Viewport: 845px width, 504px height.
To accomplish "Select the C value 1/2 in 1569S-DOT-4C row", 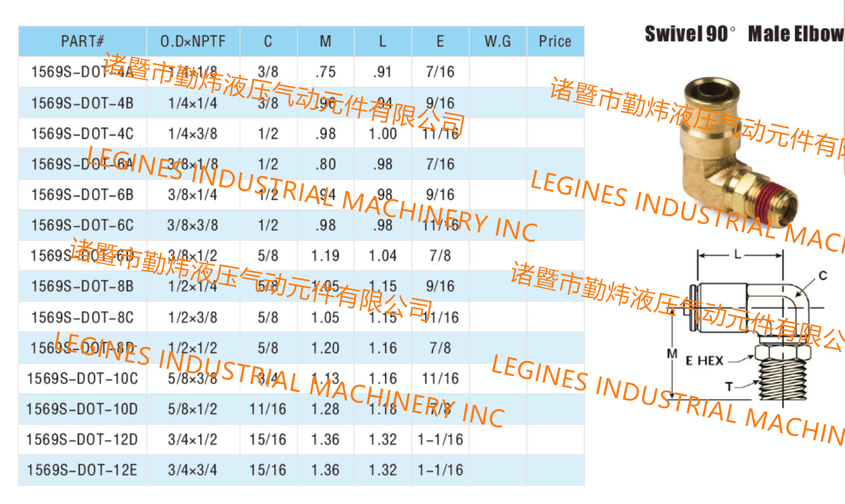I will (268, 134).
